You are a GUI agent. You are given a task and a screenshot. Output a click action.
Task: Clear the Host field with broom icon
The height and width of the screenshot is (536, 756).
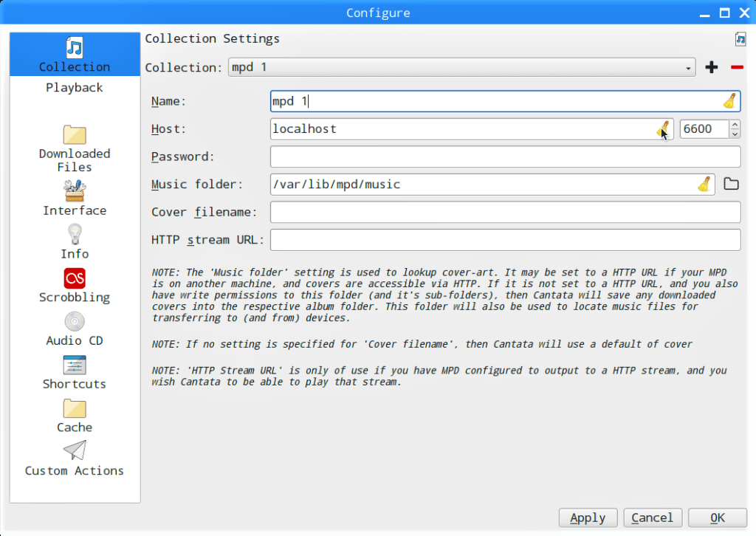click(x=663, y=129)
